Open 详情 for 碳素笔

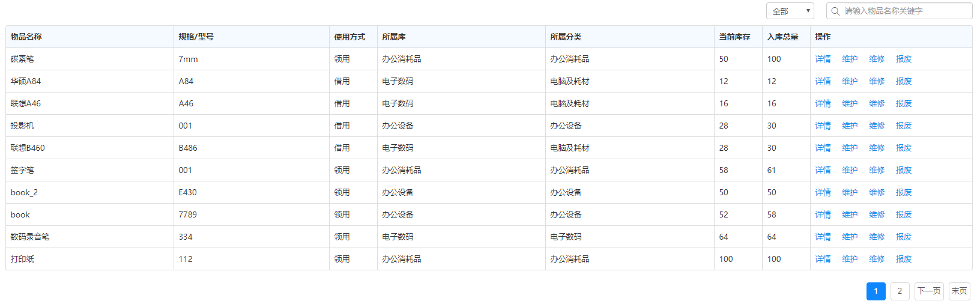pyautogui.click(x=823, y=59)
